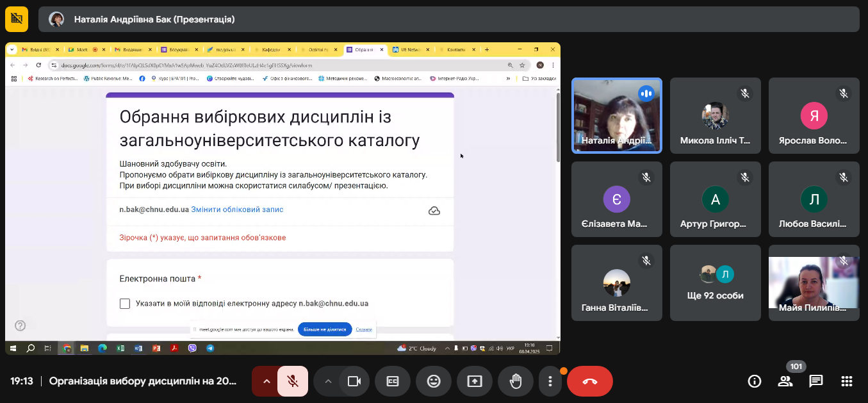Open the Ще 92 особи tile
Viewport: 868px width, 403px height.
point(716,283)
